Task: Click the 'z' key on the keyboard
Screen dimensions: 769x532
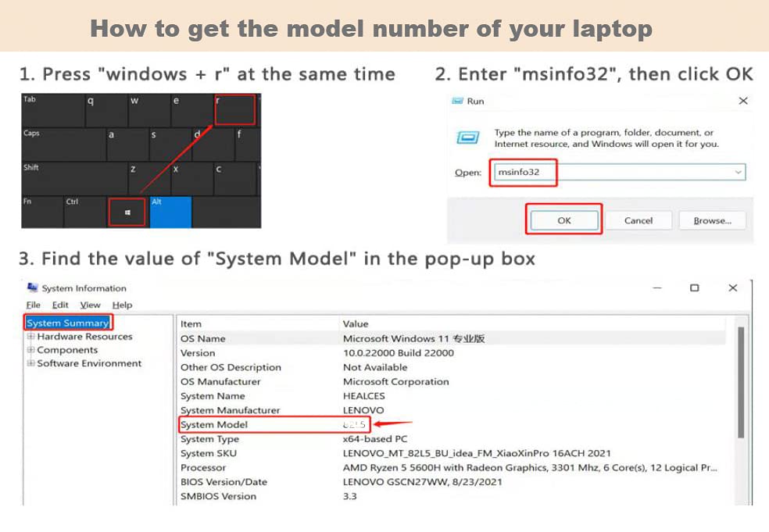Action: 148,178
